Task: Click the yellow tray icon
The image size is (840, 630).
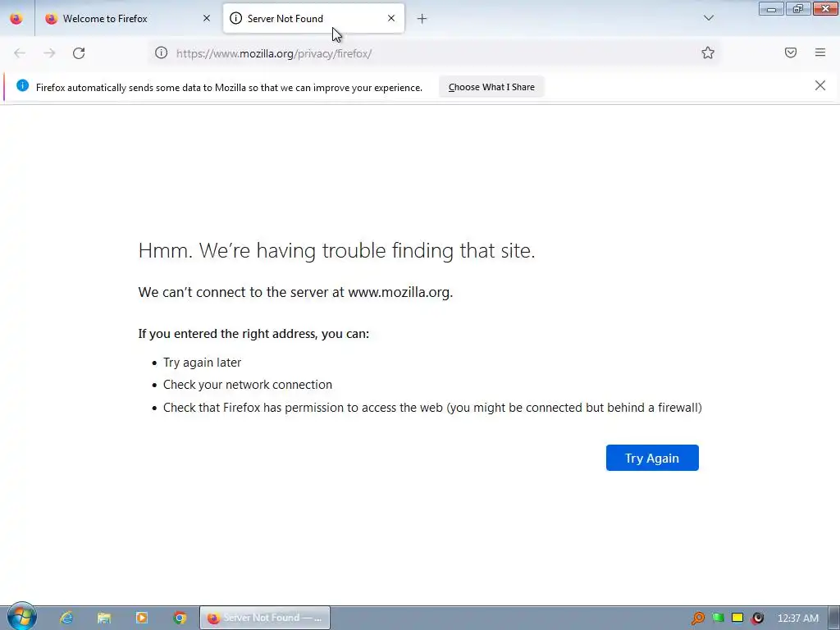Action: tap(737, 618)
